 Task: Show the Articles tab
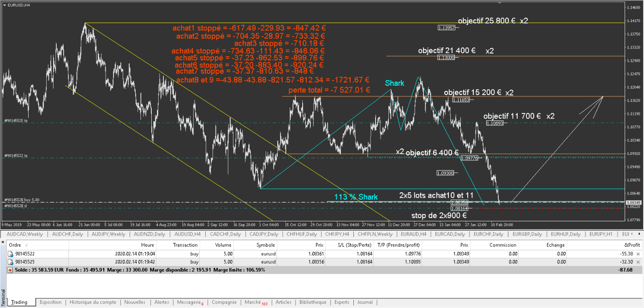coord(283,302)
